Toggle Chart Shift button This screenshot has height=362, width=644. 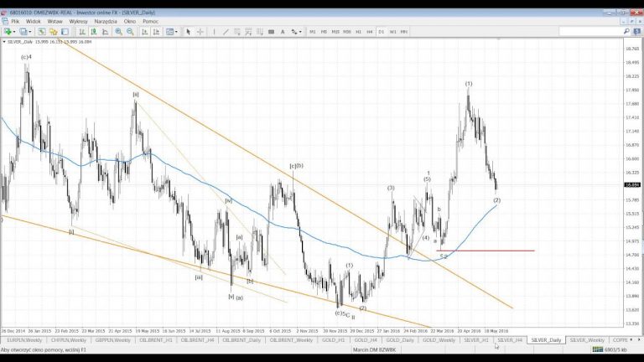[x=156, y=32]
